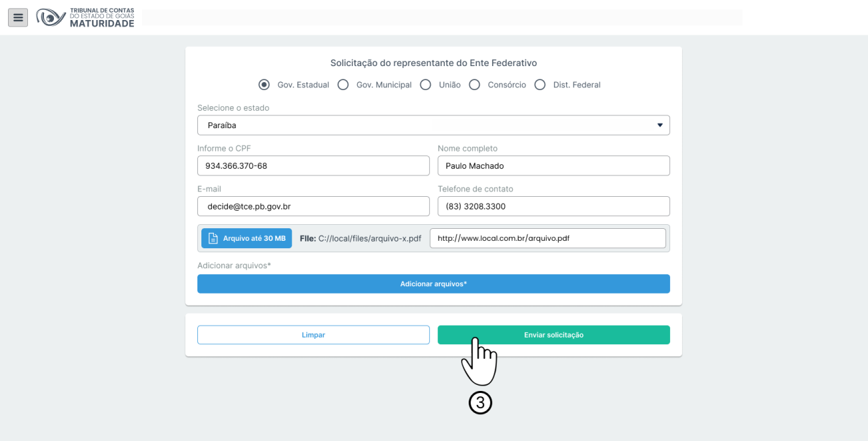Click the Telefone de contato field

pyautogui.click(x=553, y=206)
